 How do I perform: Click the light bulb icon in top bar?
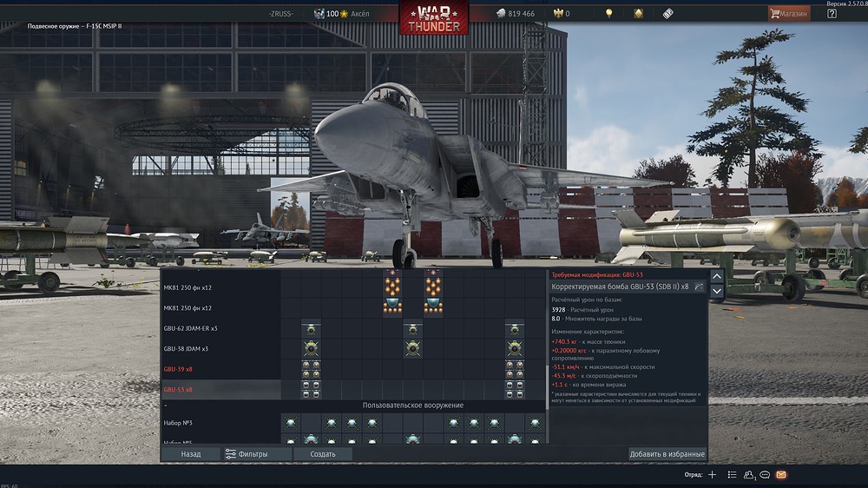pos(609,13)
